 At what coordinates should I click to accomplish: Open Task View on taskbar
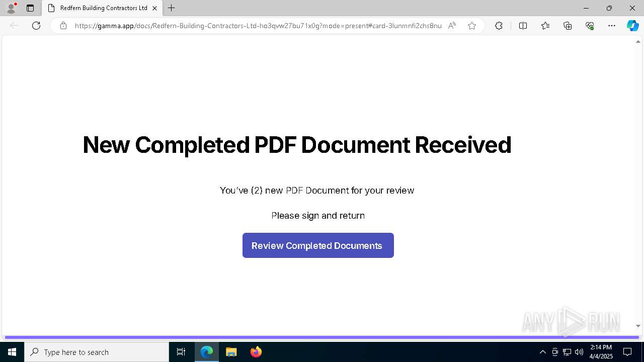(x=181, y=352)
